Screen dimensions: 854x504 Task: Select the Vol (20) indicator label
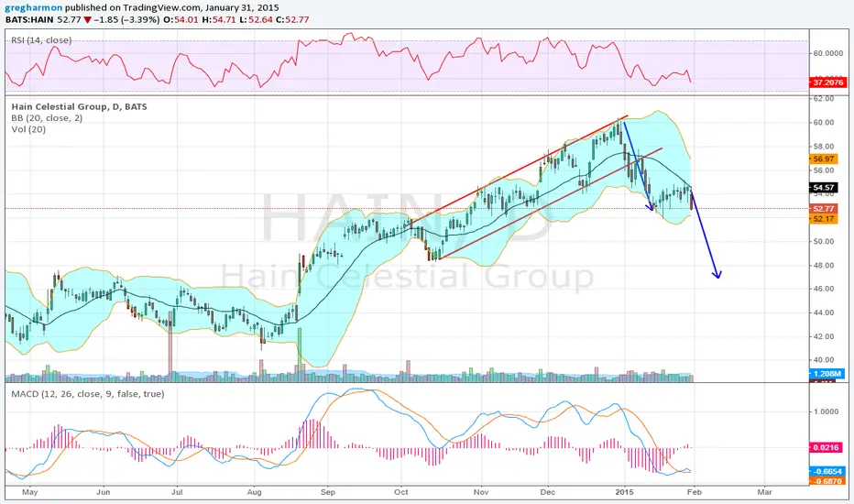tap(28, 130)
